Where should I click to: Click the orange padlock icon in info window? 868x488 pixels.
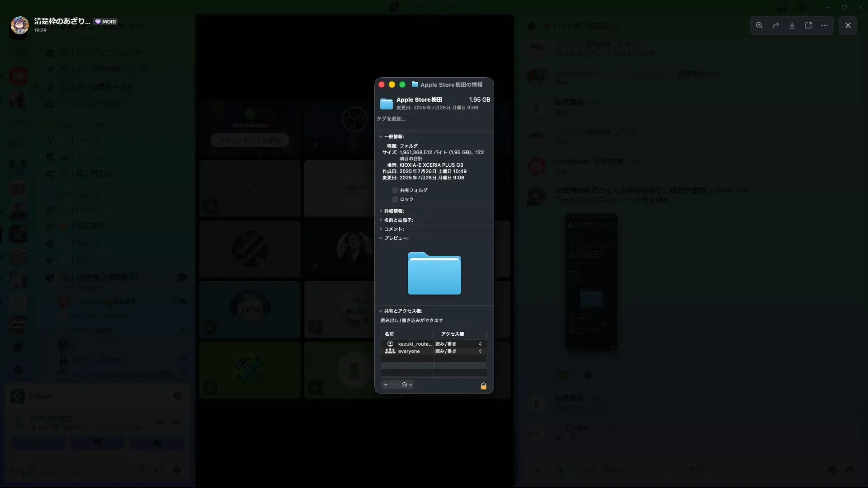tap(483, 386)
